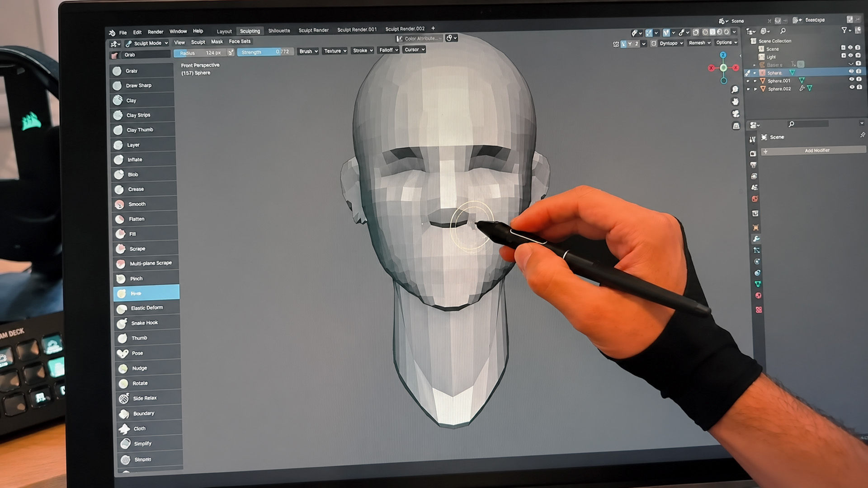Select the Elastic Deform brush
This screenshot has height=488, width=868.
(147, 308)
